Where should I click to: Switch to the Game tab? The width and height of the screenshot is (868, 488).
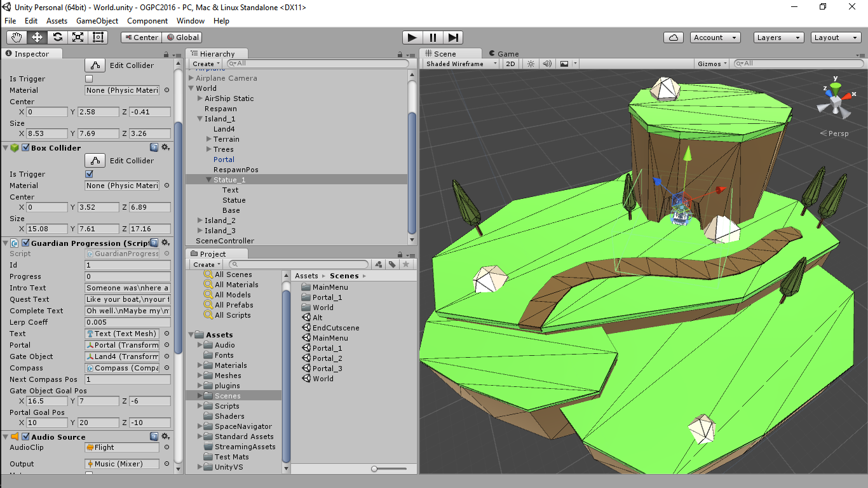[508, 53]
